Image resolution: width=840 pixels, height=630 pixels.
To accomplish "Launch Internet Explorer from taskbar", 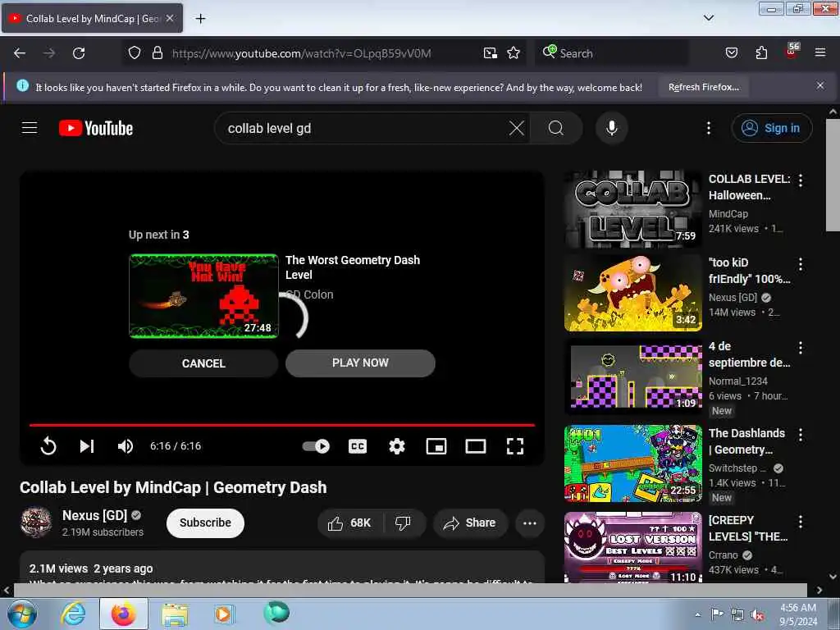I will point(73,614).
